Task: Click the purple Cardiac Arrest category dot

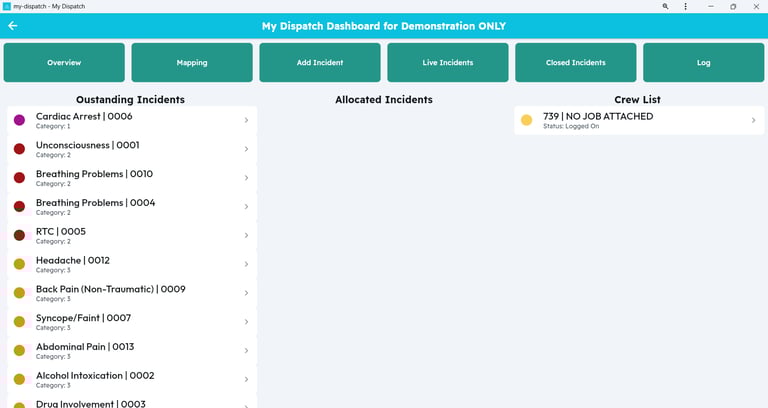Action: click(19, 120)
